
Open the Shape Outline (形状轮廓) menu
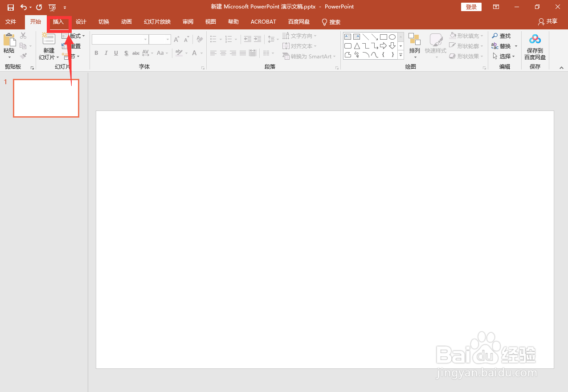click(x=466, y=46)
